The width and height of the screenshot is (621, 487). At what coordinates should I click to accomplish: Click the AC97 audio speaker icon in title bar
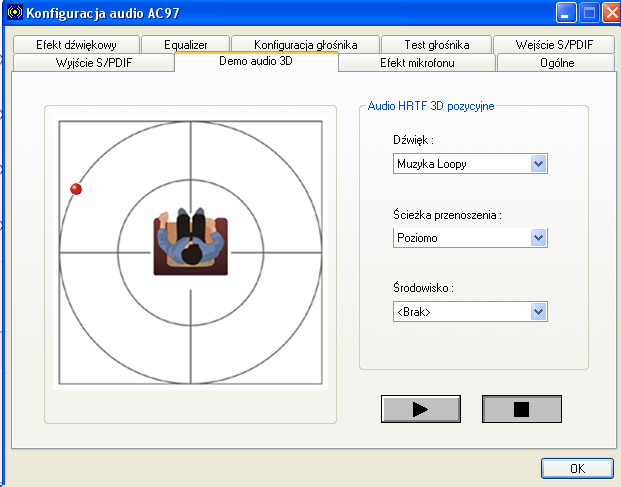pos(15,12)
